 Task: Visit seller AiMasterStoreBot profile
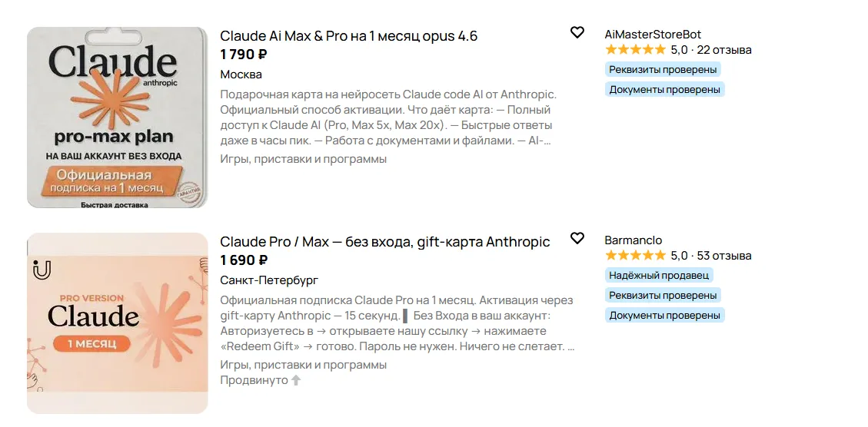(x=653, y=35)
